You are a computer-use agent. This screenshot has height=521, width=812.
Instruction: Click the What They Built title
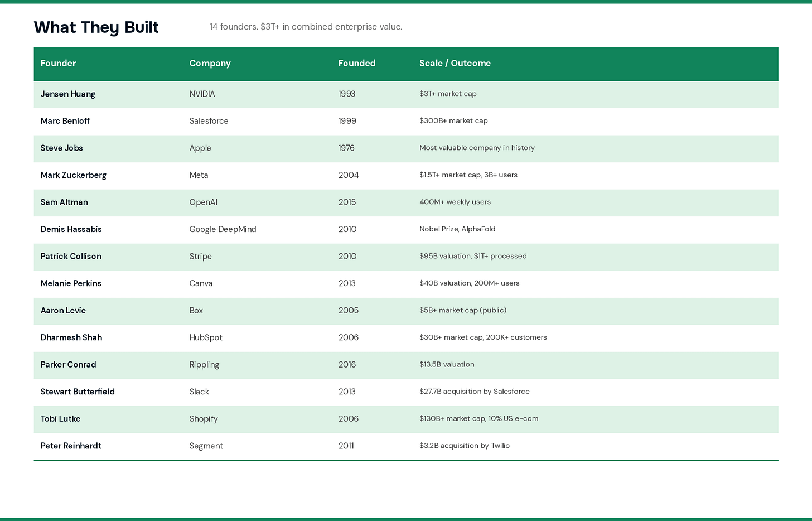pos(96,27)
